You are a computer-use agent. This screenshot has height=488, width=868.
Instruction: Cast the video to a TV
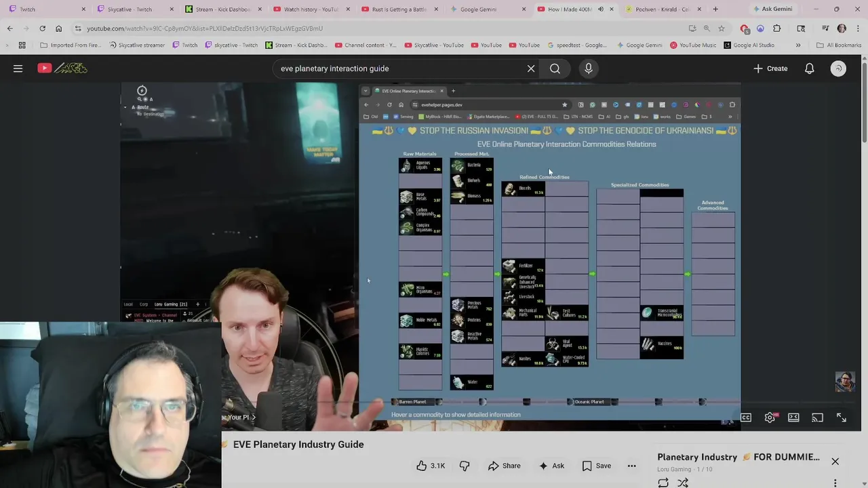coord(817,418)
